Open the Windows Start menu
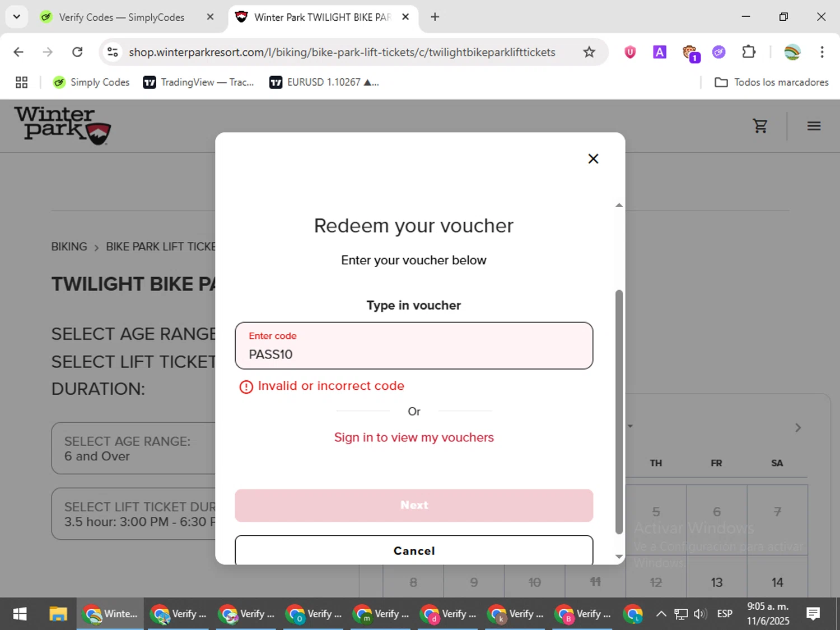Image resolution: width=840 pixels, height=630 pixels. (20, 614)
